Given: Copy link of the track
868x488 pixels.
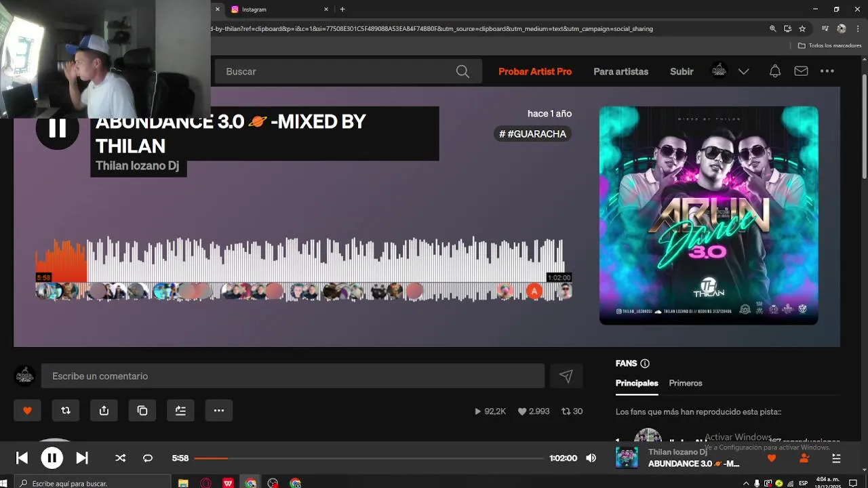Looking at the screenshot, I should point(142,411).
